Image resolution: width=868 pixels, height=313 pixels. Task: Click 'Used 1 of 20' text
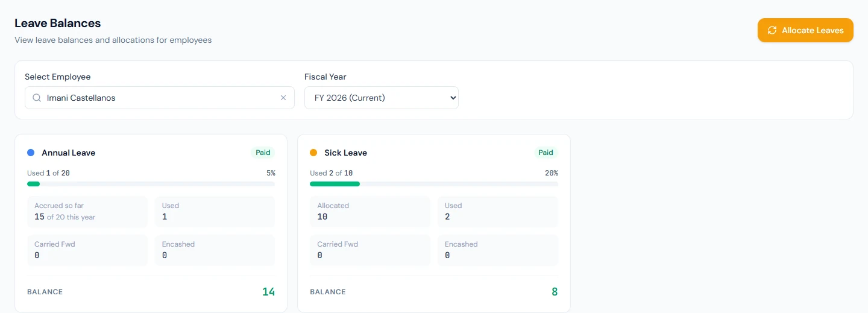[x=49, y=173]
